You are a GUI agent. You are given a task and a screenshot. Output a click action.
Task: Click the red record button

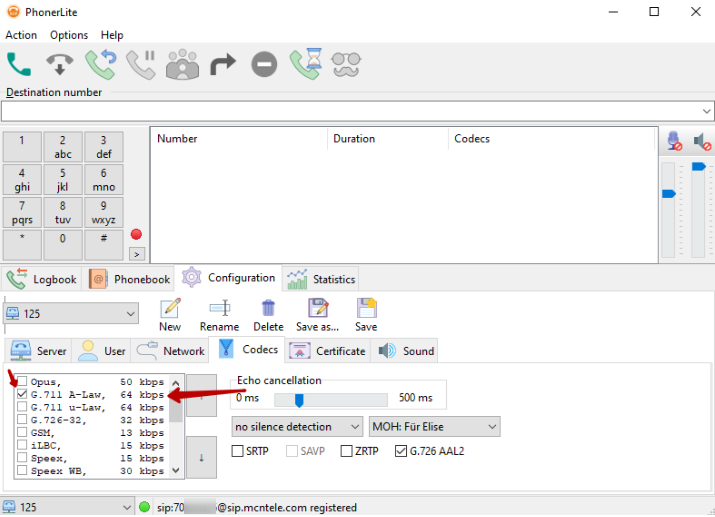[x=136, y=234]
